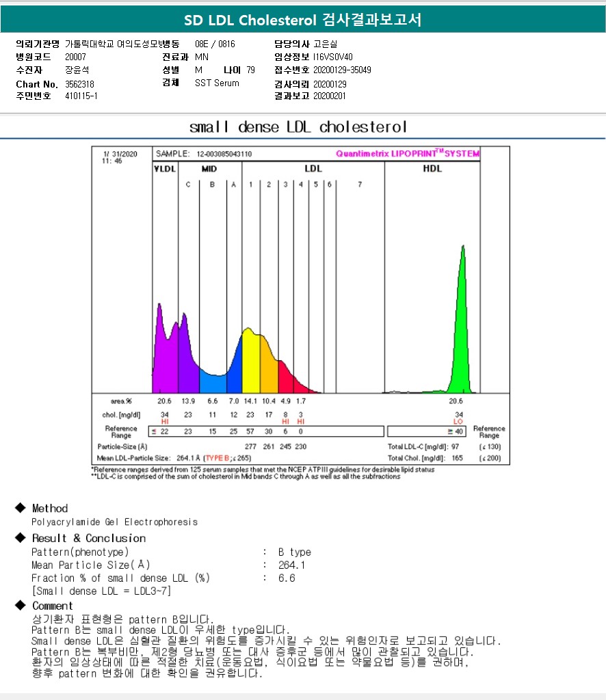Select the light blue MID B band
This screenshot has width=606, height=700.
(212, 381)
